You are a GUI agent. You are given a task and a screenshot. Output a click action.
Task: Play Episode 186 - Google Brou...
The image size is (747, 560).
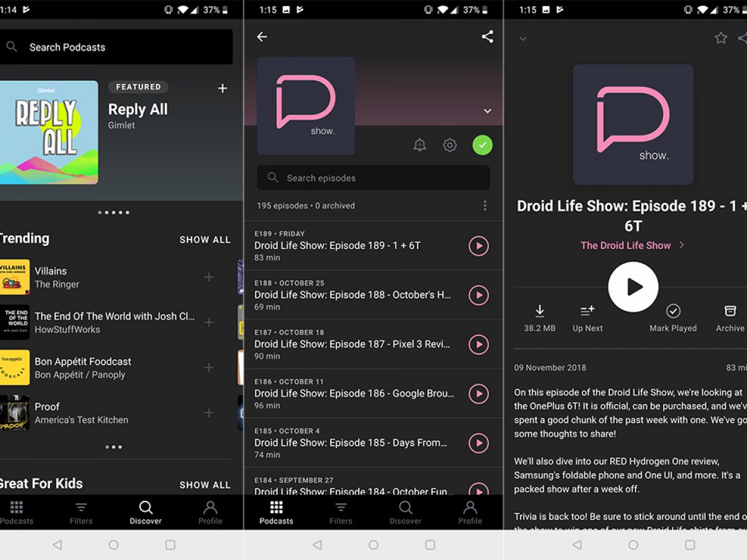pyautogui.click(x=479, y=393)
